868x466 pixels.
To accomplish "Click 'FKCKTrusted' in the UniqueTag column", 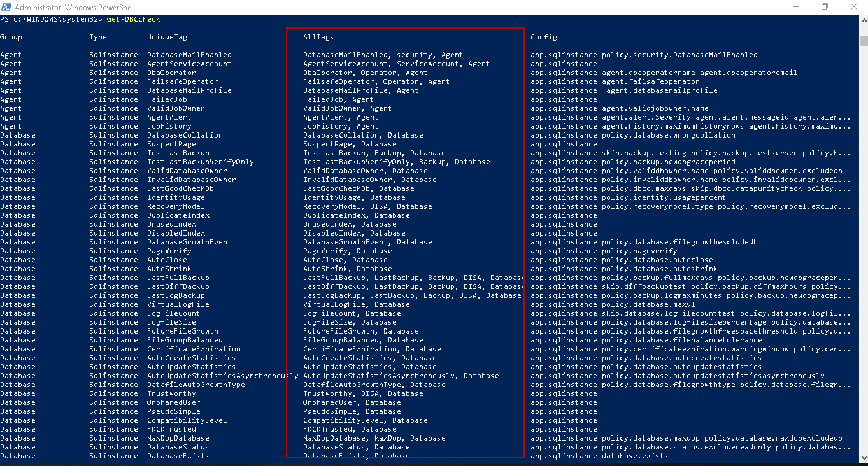I will [171, 429].
